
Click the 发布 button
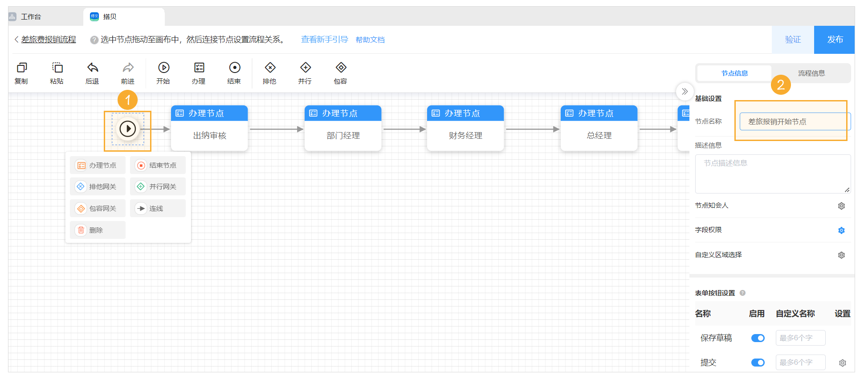coord(835,40)
